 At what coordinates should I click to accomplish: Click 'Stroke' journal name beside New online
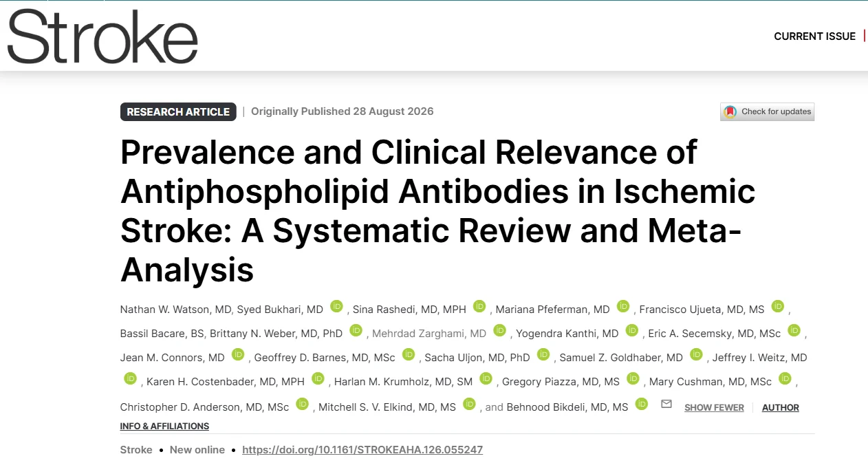pyautogui.click(x=136, y=450)
